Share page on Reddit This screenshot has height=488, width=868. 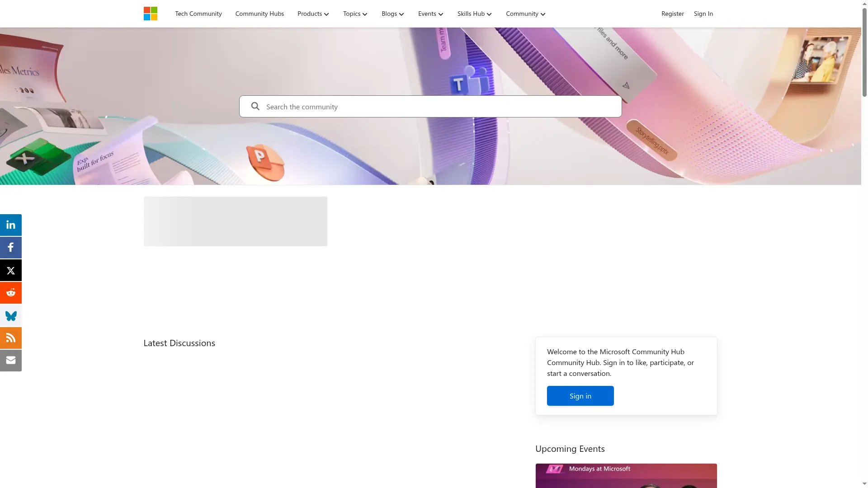pos(11,293)
